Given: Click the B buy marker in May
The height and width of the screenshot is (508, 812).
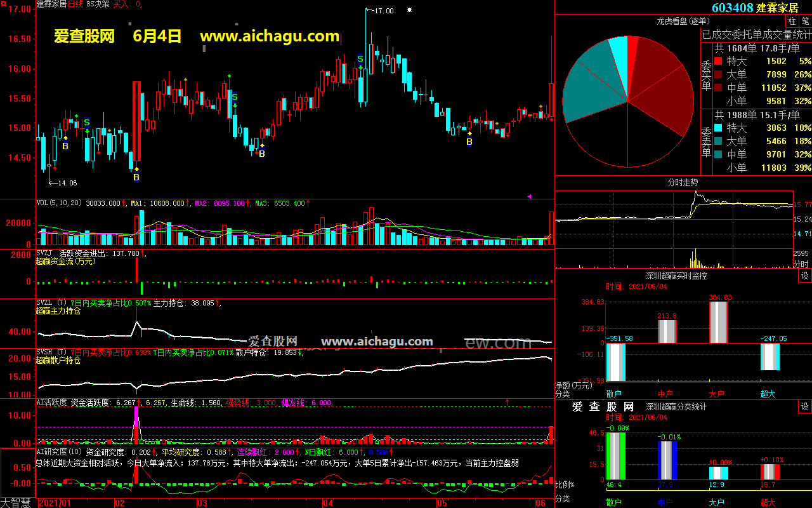Looking at the screenshot, I should 469,142.
